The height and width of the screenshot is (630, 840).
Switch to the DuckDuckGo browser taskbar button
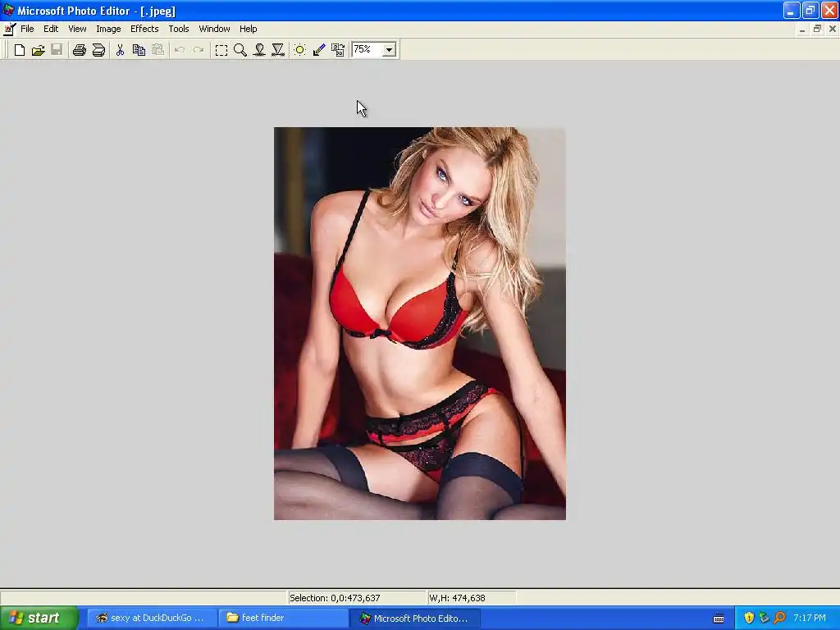pyautogui.click(x=152, y=618)
